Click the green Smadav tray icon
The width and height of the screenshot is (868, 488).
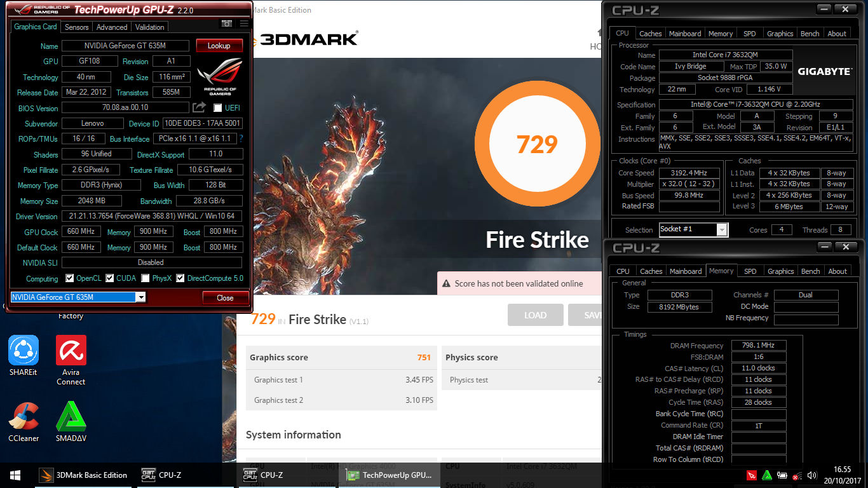tap(767, 475)
